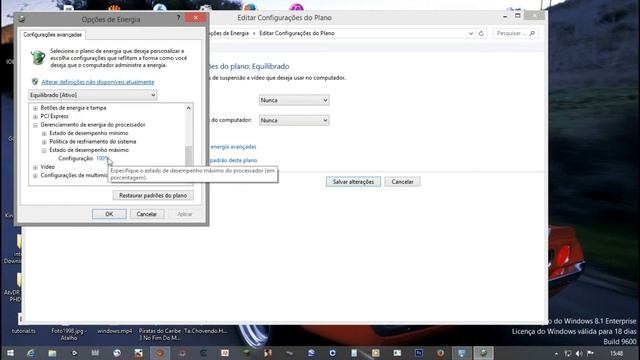Open Alterar definições não disponíveis atualmente link
Viewport: 640px width, 360px height.
[98, 82]
